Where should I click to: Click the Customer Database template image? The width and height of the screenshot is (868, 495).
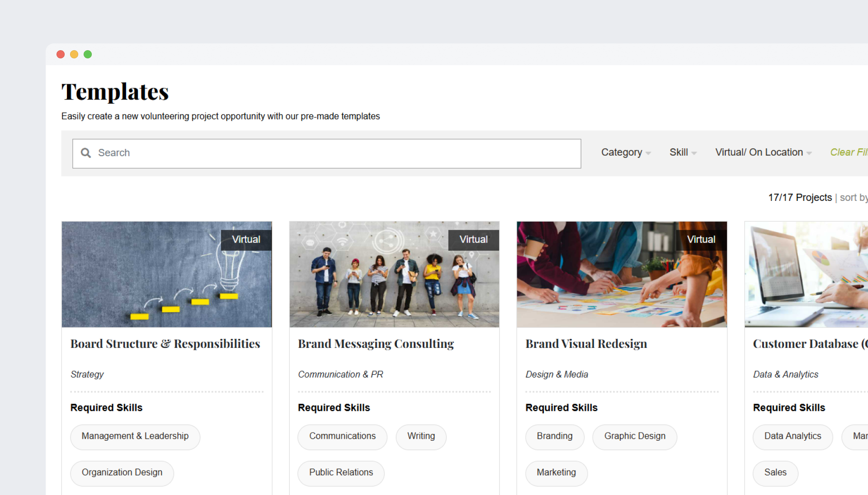coord(806,274)
